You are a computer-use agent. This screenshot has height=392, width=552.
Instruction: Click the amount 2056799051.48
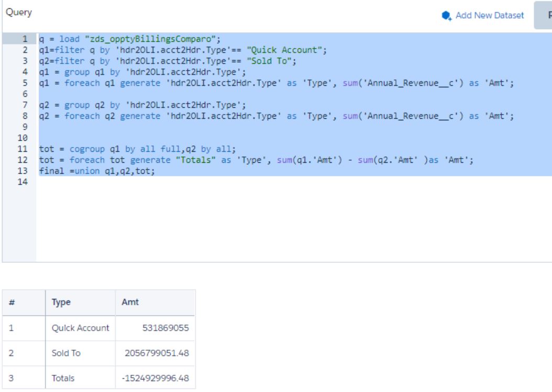pos(157,353)
